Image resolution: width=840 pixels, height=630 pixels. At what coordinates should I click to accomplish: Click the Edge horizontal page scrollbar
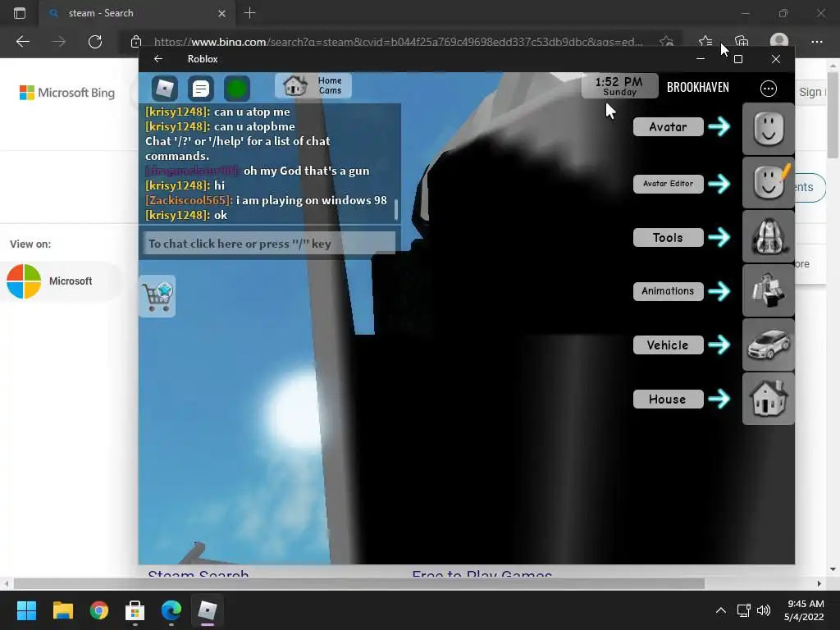[x=359, y=583]
